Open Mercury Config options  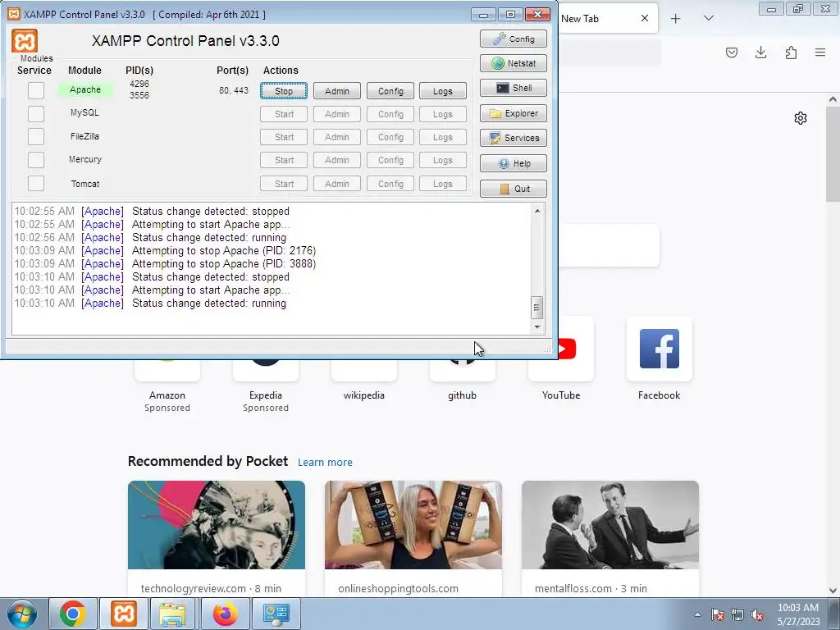[x=390, y=160]
